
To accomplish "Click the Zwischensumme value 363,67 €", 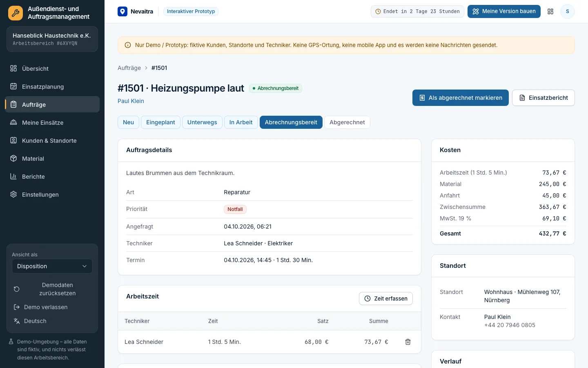I will [x=552, y=207].
